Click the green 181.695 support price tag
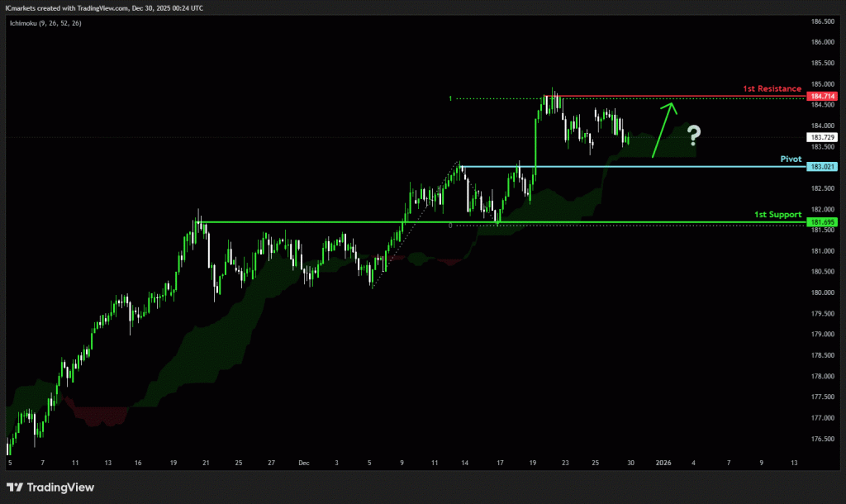This screenshot has height=504, width=846. tap(821, 222)
